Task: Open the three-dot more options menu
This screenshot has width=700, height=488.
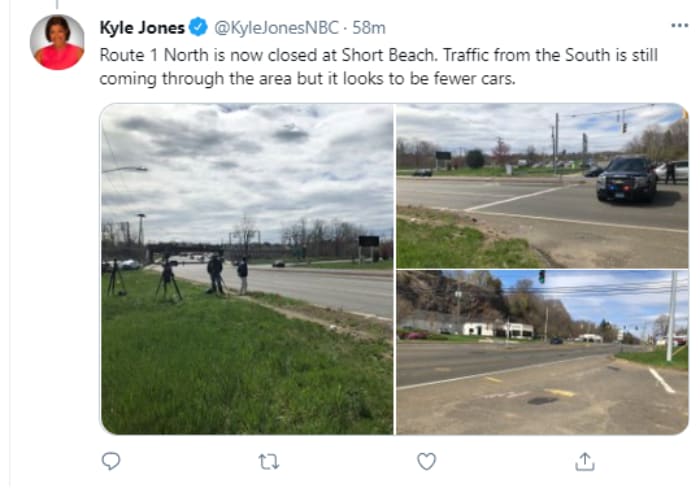Action: tap(679, 24)
